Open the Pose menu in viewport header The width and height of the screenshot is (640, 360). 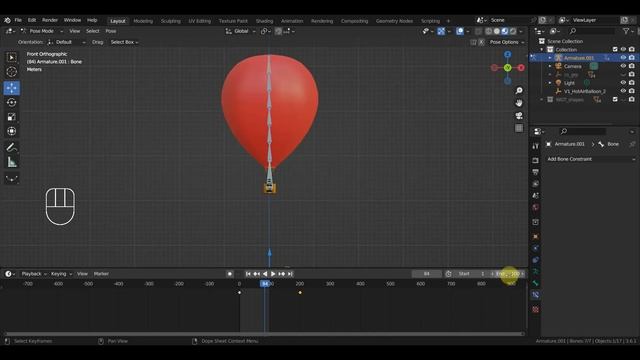[111, 31]
